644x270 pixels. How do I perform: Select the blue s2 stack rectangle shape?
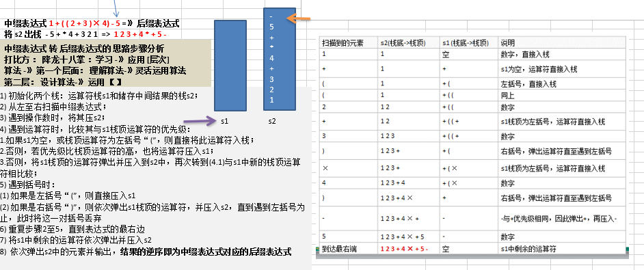click(280, 59)
